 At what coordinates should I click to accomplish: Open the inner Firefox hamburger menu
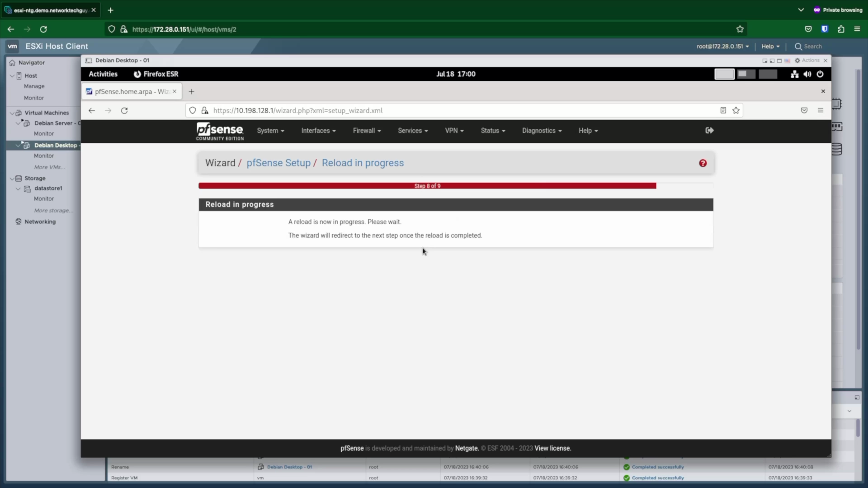(x=821, y=110)
